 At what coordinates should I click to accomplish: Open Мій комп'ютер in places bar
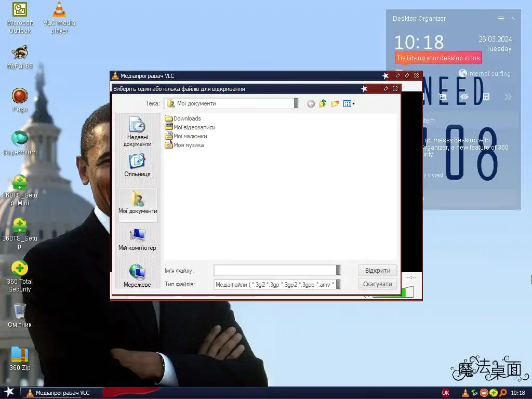click(137, 239)
